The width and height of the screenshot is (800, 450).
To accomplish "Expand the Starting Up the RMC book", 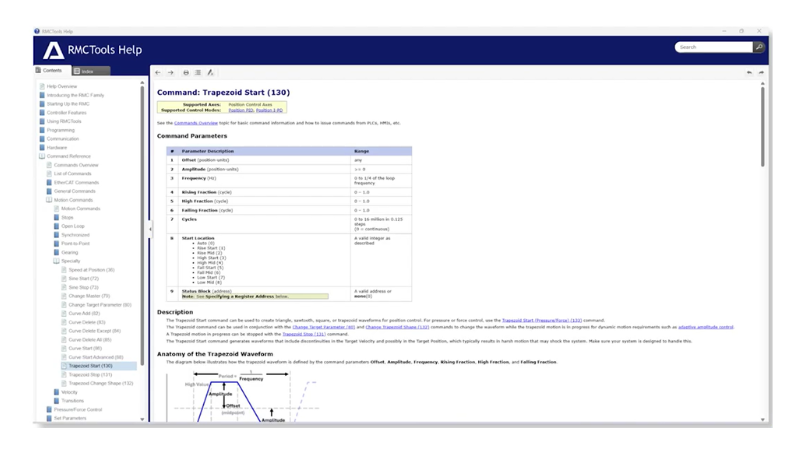I will tap(42, 104).
